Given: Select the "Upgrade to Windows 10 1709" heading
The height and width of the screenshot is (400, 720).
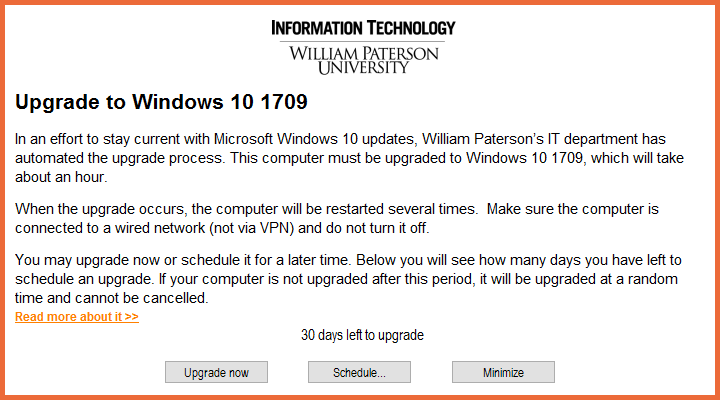Looking at the screenshot, I should coord(161,102).
